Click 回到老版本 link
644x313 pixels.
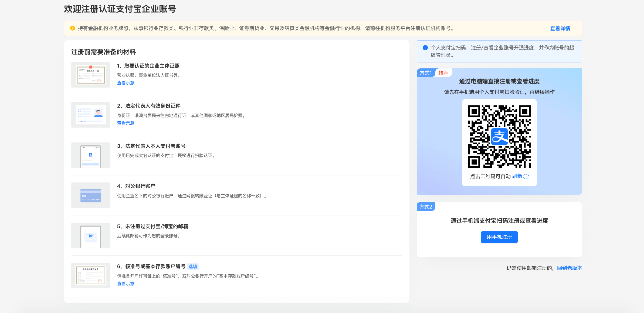tap(570, 268)
